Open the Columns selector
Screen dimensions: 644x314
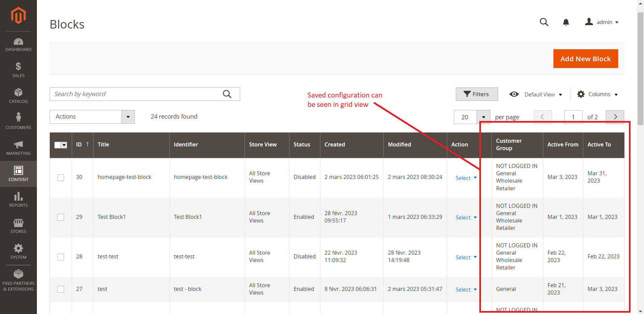[x=597, y=94]
